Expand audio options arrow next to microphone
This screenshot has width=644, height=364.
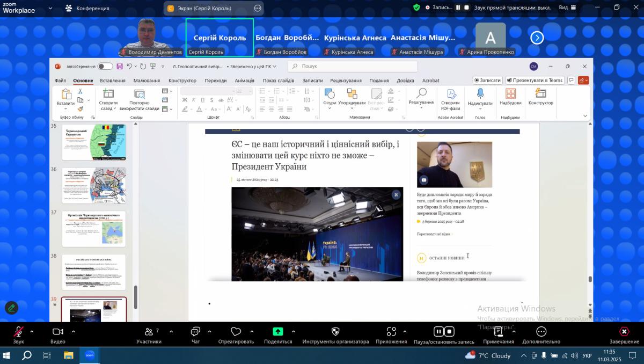[x=32, y=331]
